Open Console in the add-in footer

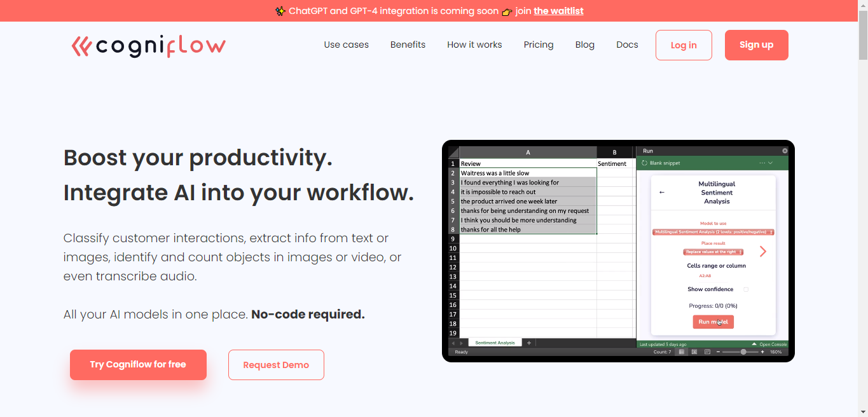pos(769,345)
